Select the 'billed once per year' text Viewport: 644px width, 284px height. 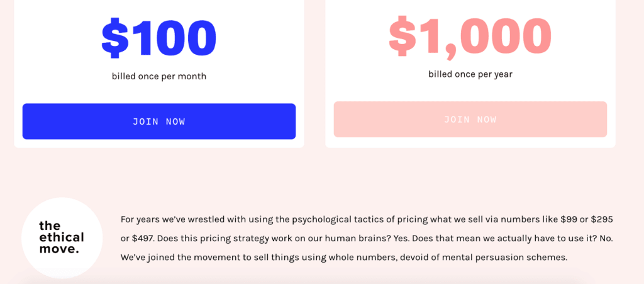pos(470,74)
